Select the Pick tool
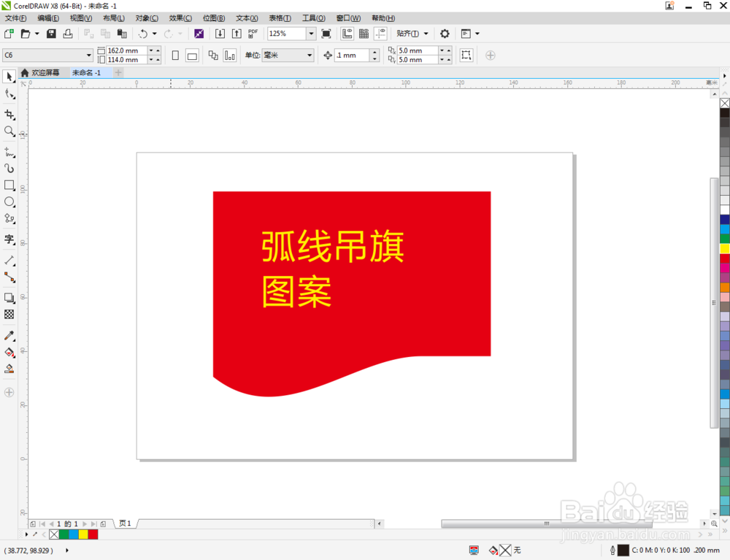730x560 pixels. point(9,77)
